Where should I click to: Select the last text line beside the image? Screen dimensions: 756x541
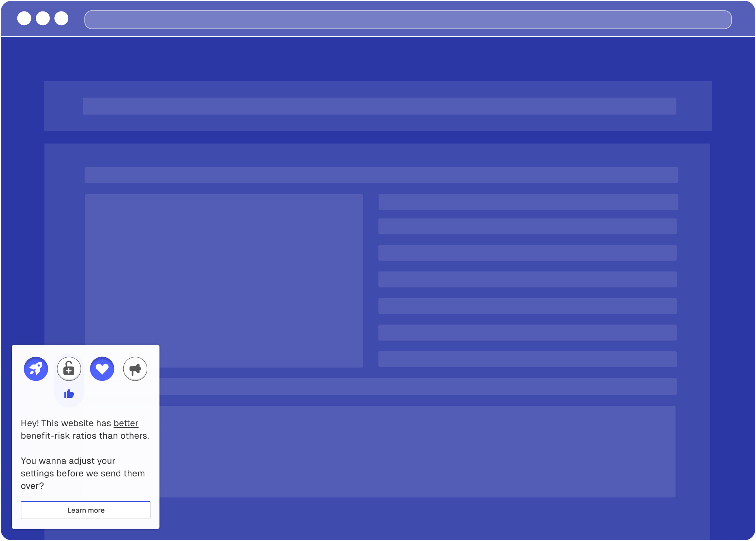point(527,359)
